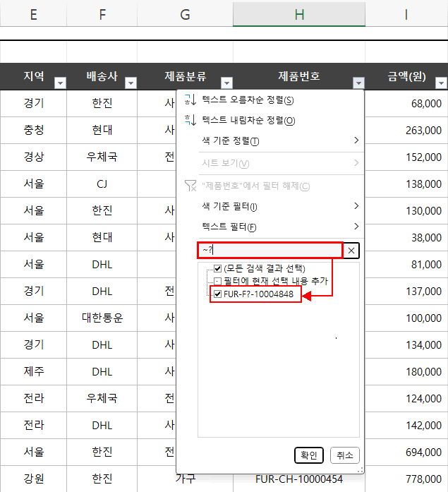
Task: Click the ascending text sort A-Z icon
Action: pos(190,100)
